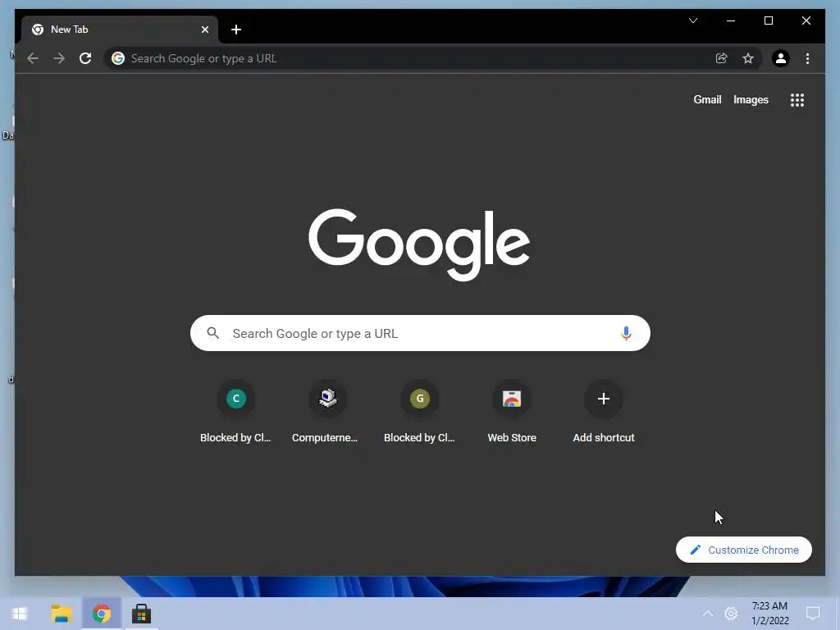840x630 pixels.
Task: Go back using the back arrow
Action: [x=33, y=58]
